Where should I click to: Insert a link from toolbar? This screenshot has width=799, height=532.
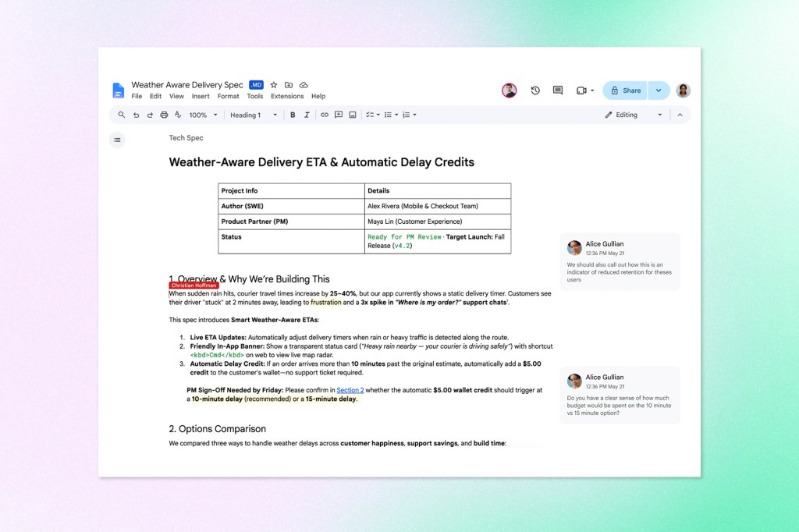coord(324,115)
